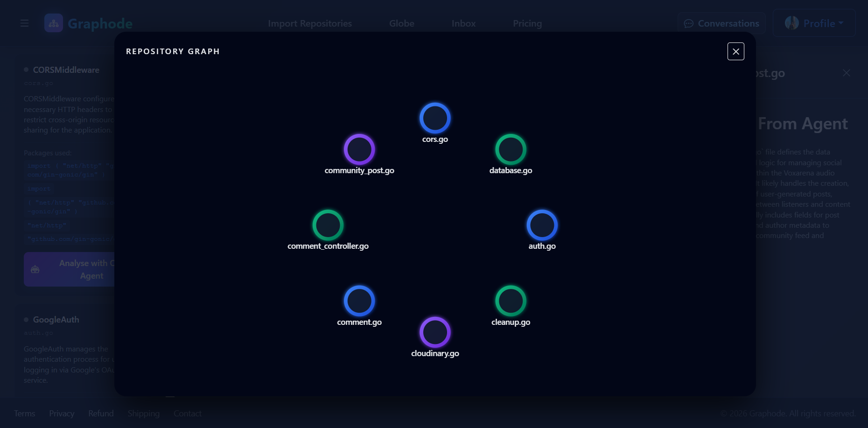Viewport: 868px width, 428px height.
Task: Expand the hamburger navigation menu
Action: point(24,23)
